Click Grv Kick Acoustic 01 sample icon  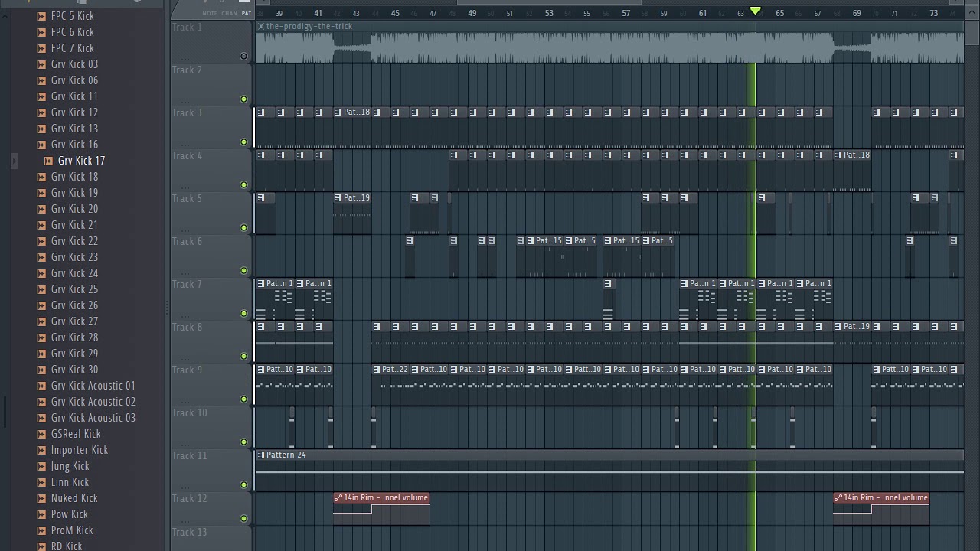point(41,386)
